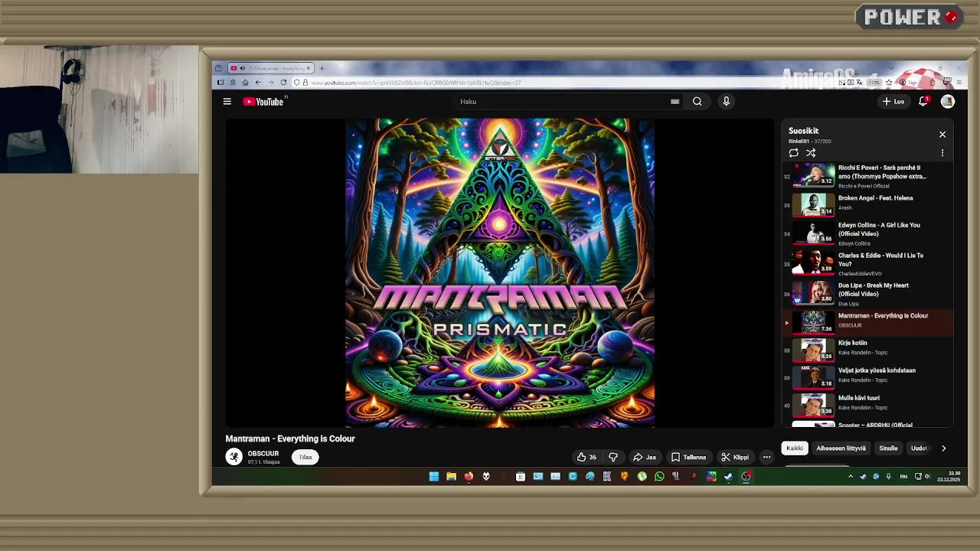Click Tallenna to save the video
The width and height of the screenshot is (980, 551).
[x=688, y=458]
